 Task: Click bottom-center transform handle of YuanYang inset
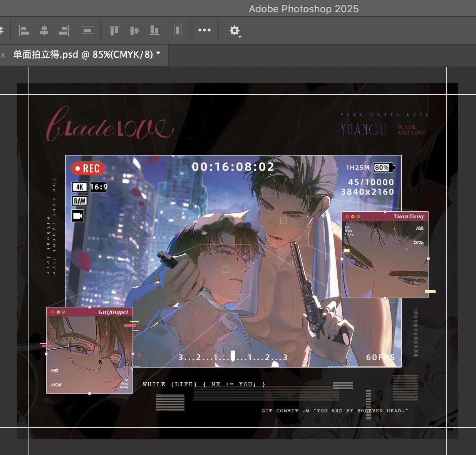[385, 298]
